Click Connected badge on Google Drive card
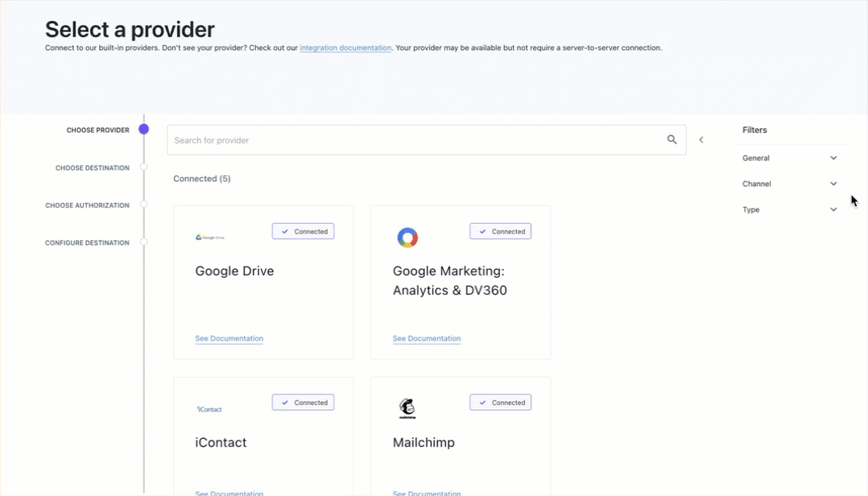The width and height of the screenshot is (868, 496). click(303, 231)
